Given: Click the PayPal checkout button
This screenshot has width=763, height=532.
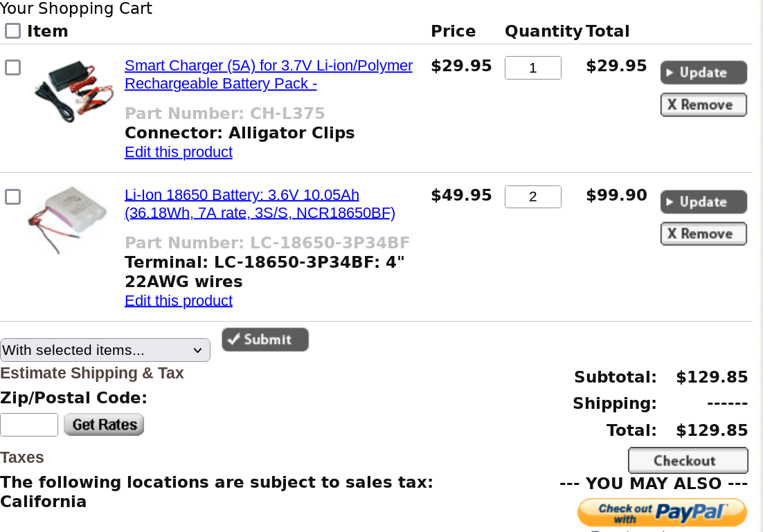Looking at the screenshot, I should (x=662, y=513).
